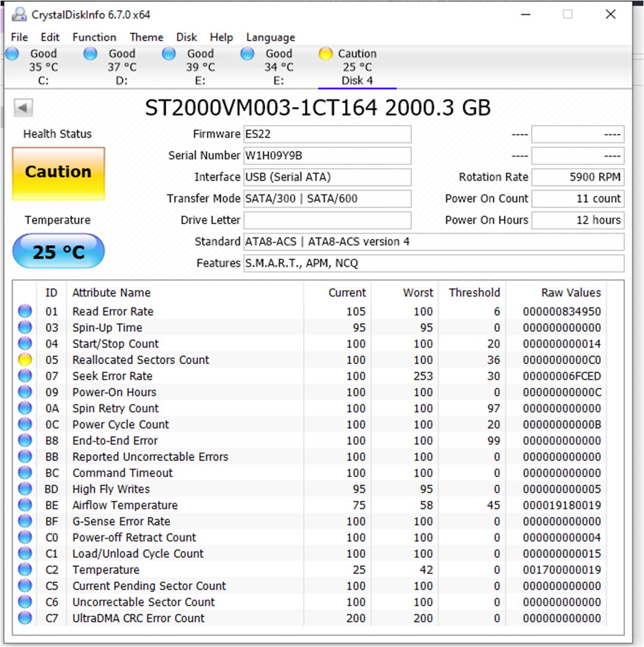The image size is (644, 647).
Task: Click raw value 001700000019
Action: click(562, 570)
